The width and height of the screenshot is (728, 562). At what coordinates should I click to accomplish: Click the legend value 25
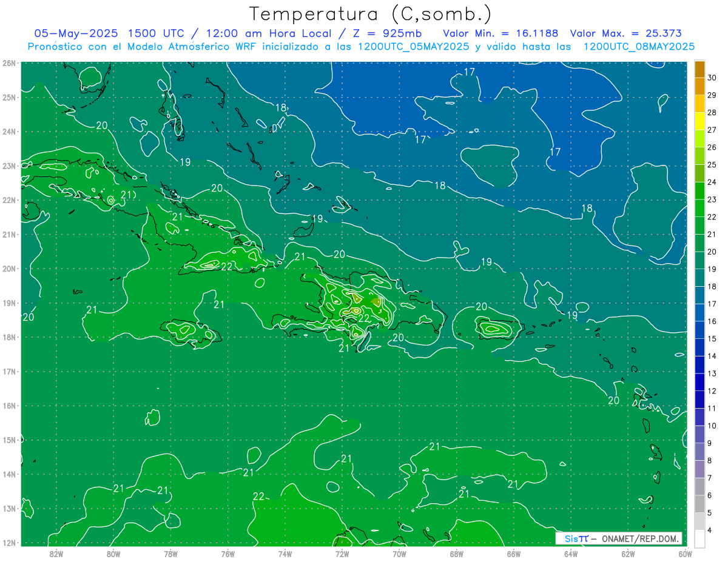click(x=712, y=164)
